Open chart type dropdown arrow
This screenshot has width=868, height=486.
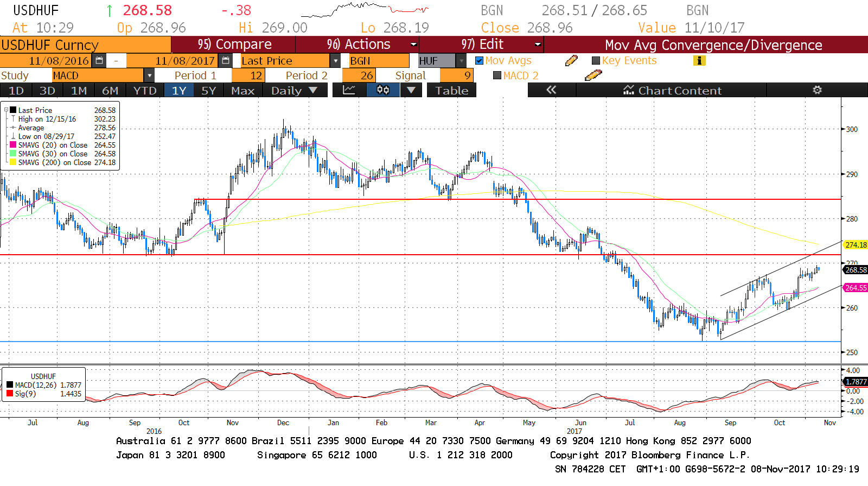pyautogui.click(x=411, y=90)
